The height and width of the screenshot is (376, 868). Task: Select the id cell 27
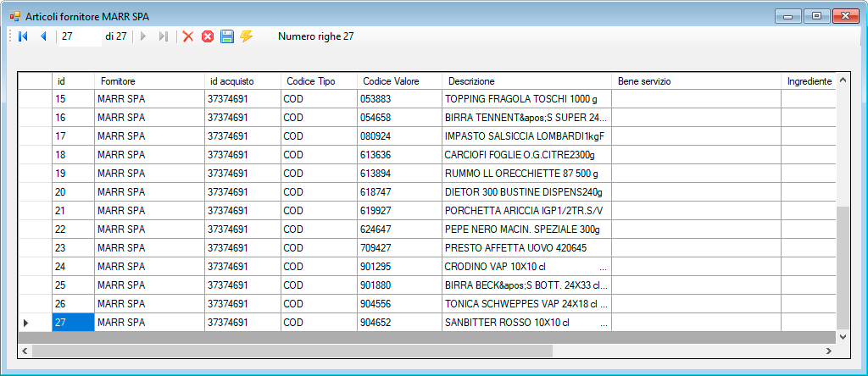pos(73,323)
